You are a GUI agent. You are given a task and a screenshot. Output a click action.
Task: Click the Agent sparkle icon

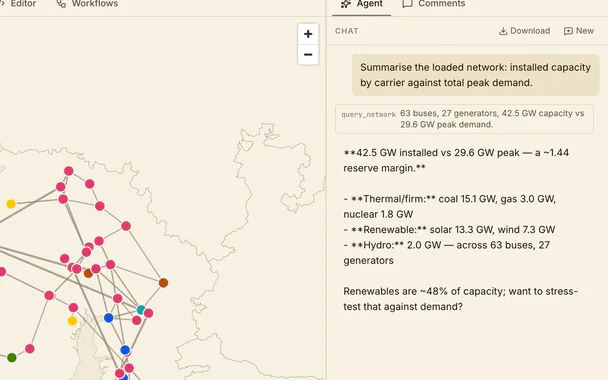345,4
